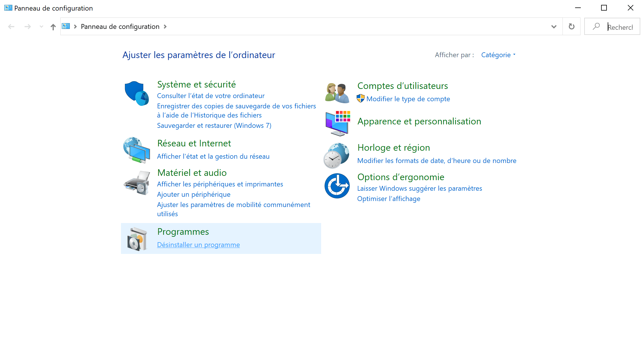Open the recent locations dropdown arrow

pos(41,27)
